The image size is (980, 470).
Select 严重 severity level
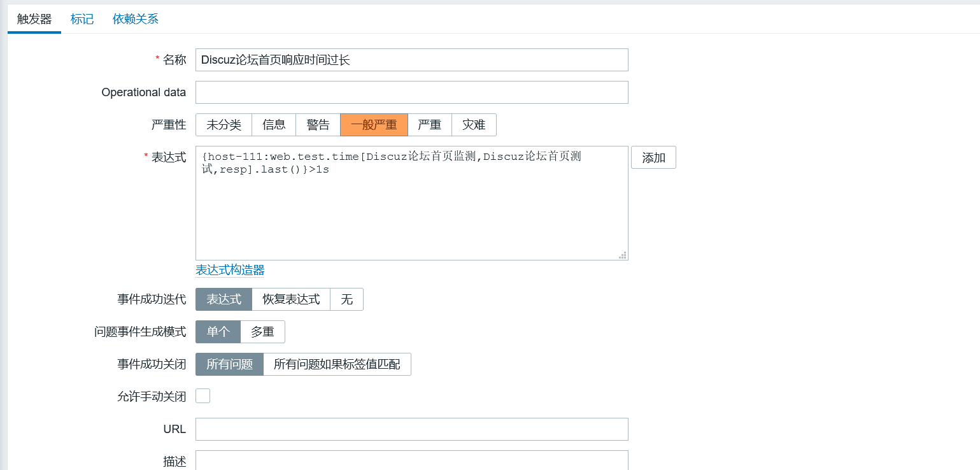pos(430,125)
